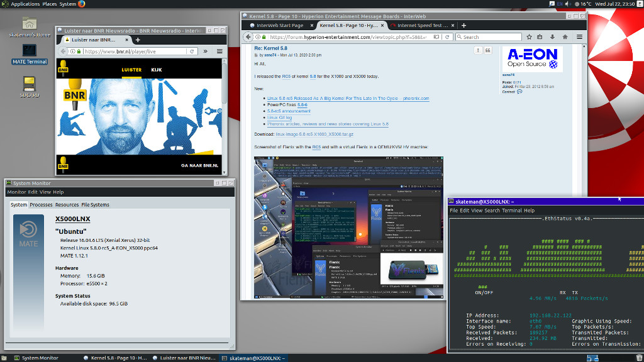Open the System menu in top panel
Screen dimensions: 644x362
(68, 4)
